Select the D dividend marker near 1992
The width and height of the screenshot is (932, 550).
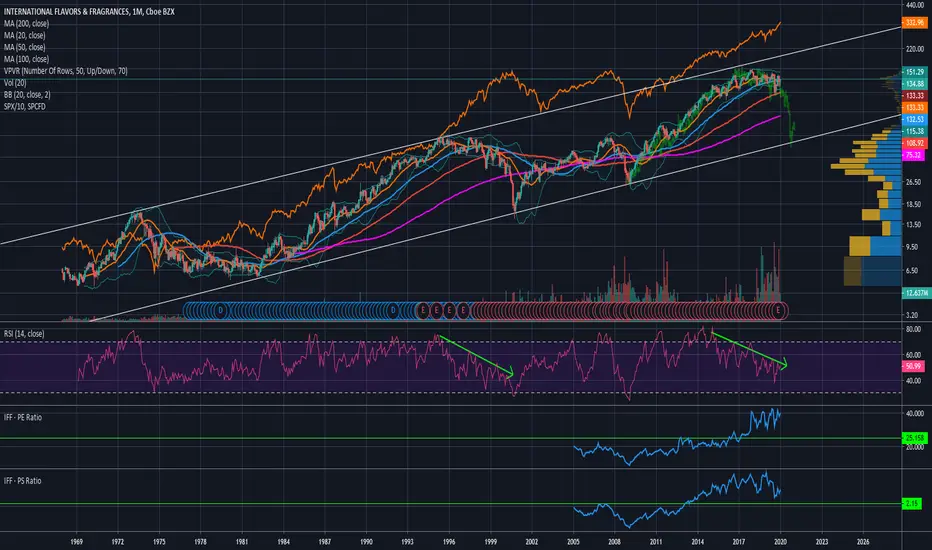pos(392,310)
